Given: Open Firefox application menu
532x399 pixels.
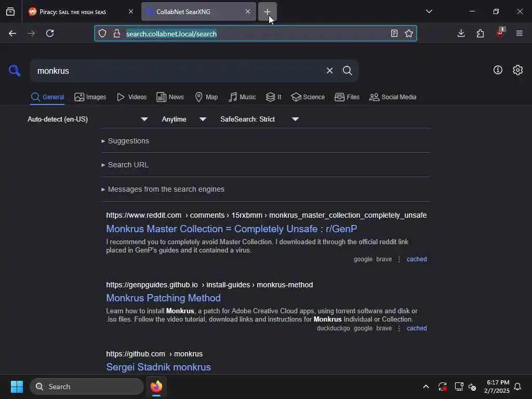Looking at the screenshot, I should (x=520, y=33).
